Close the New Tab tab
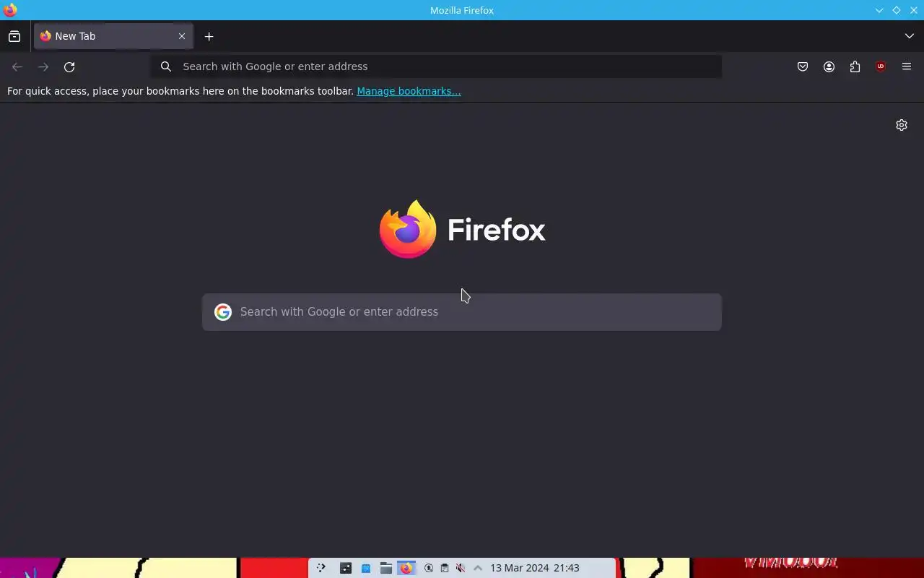Screen dimensions: 924x578 tap(182, 36)
